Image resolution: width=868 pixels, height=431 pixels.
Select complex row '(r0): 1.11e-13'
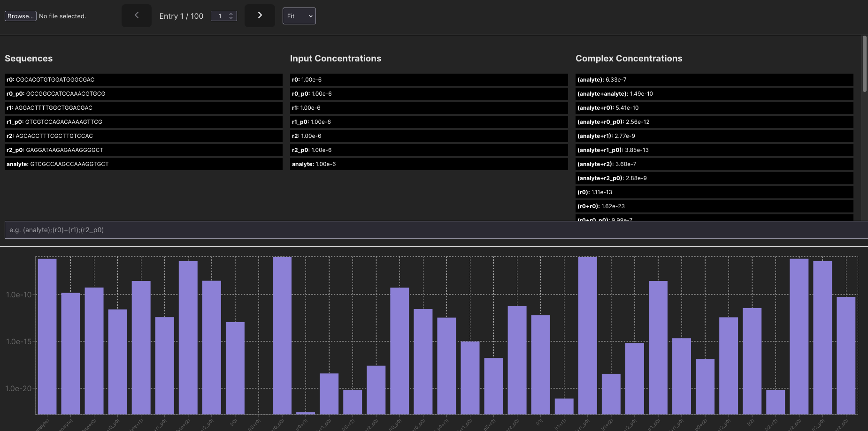pyautogui.click(x=714, y=192)
